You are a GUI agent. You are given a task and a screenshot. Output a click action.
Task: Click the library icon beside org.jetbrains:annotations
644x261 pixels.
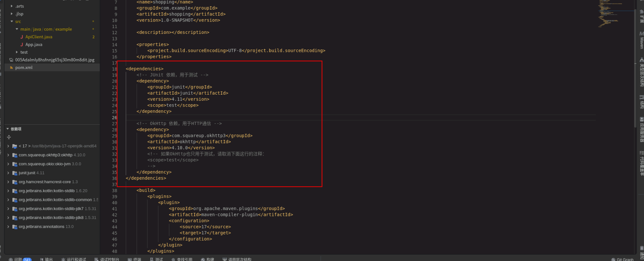[x=15, y=227]
